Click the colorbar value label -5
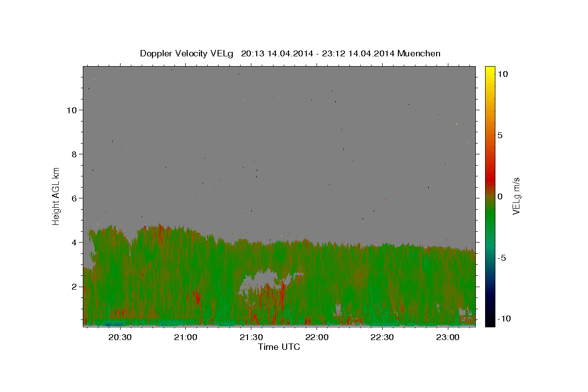The height and width of the screenshot is (392, 588). click(502, 258)
